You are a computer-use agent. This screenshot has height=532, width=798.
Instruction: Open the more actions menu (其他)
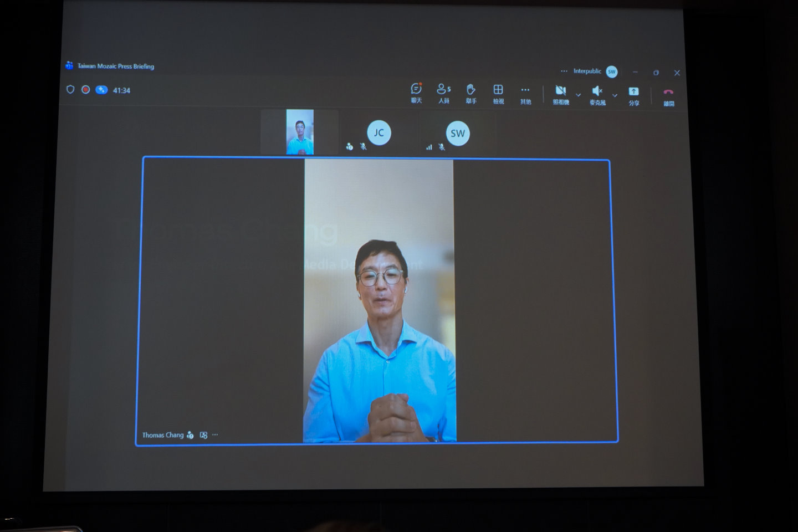pyautogui.click(x=525, y=93)
